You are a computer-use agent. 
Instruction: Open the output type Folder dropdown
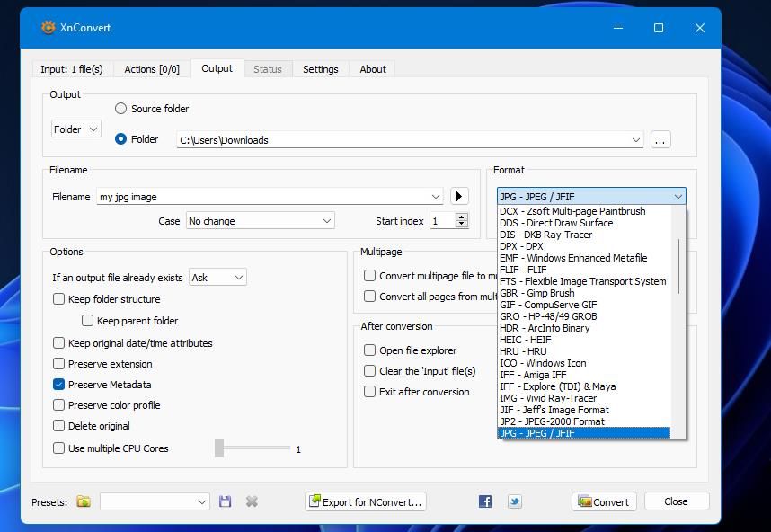coord(76,129)
